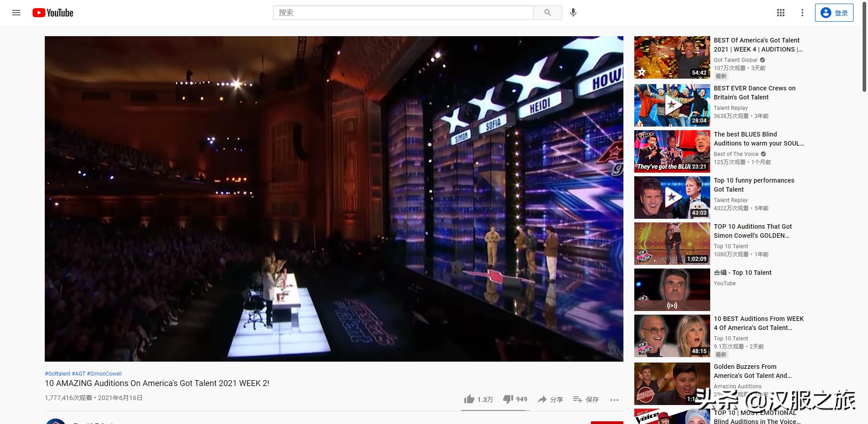Open Top 10 funny performances video
Viewport: 868px width, 424px height.
point(754,185)
